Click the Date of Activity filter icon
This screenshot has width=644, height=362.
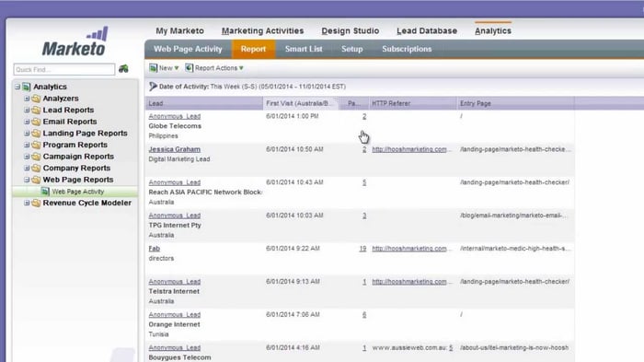coord(153,87)
